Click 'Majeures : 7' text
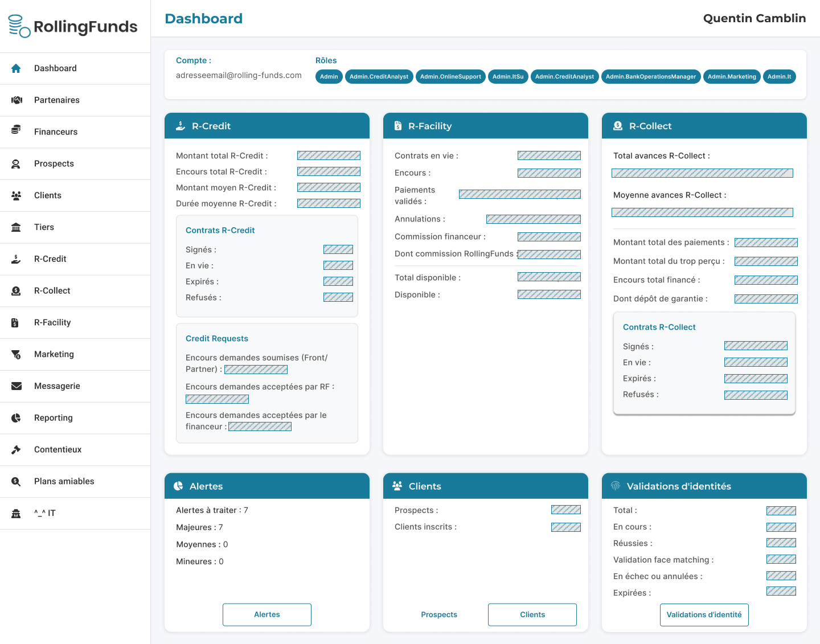Screen dimensions: 820x644 (x=199, y=527)
